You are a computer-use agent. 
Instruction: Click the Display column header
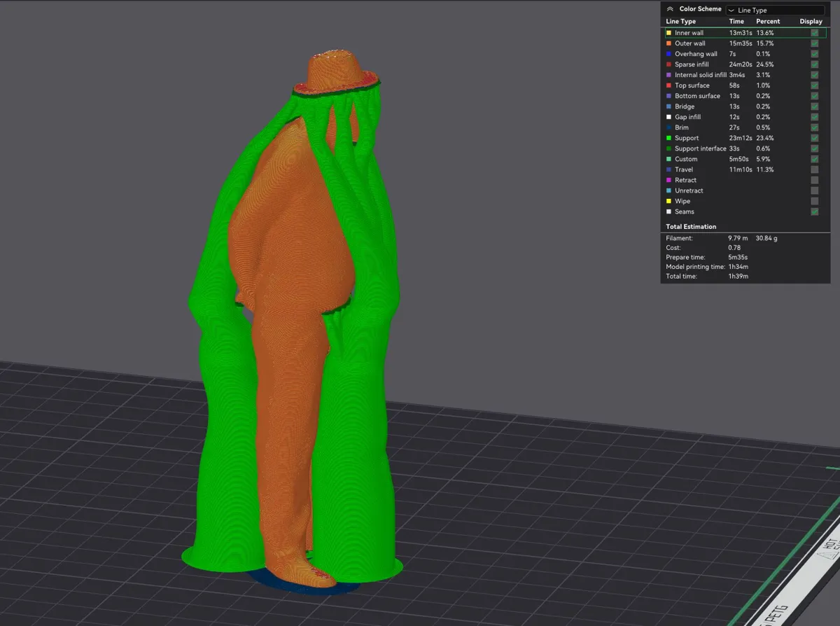coord(811,22)
